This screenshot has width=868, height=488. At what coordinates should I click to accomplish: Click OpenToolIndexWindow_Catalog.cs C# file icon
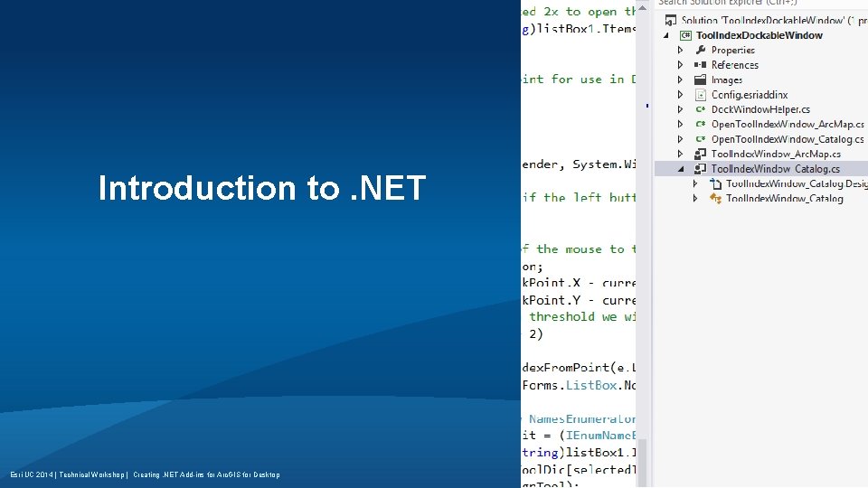point(700,139)
